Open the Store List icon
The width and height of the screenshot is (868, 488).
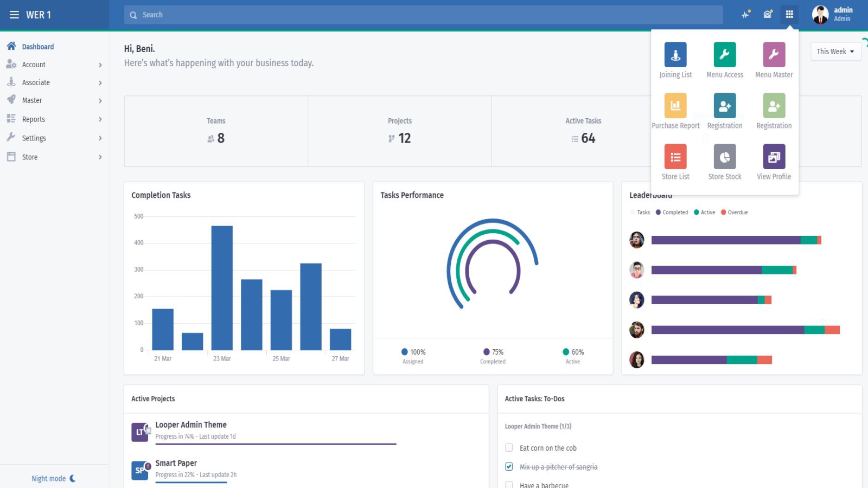675,157
